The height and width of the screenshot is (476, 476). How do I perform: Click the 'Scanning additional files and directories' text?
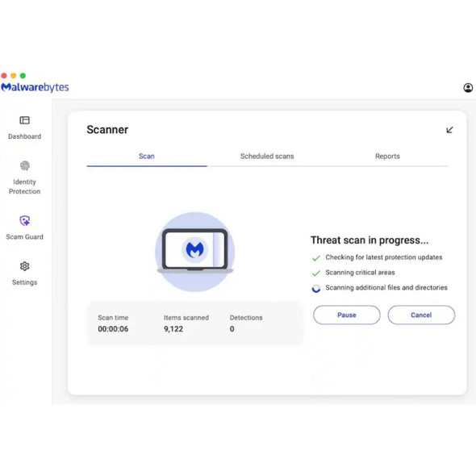(386, 287)
